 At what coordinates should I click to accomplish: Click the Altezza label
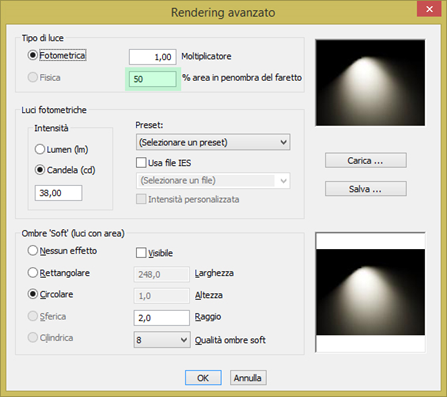coord(209,295)
